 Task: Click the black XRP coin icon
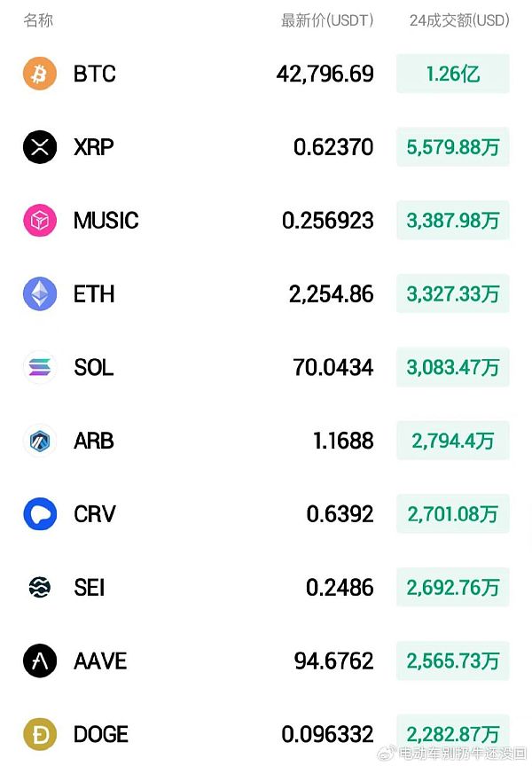[x=39, y=147]
